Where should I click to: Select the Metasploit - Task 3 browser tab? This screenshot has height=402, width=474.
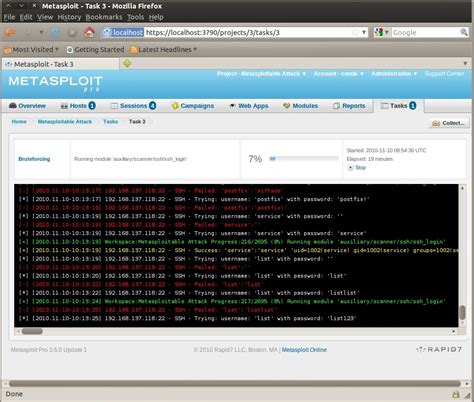point(61,64)
